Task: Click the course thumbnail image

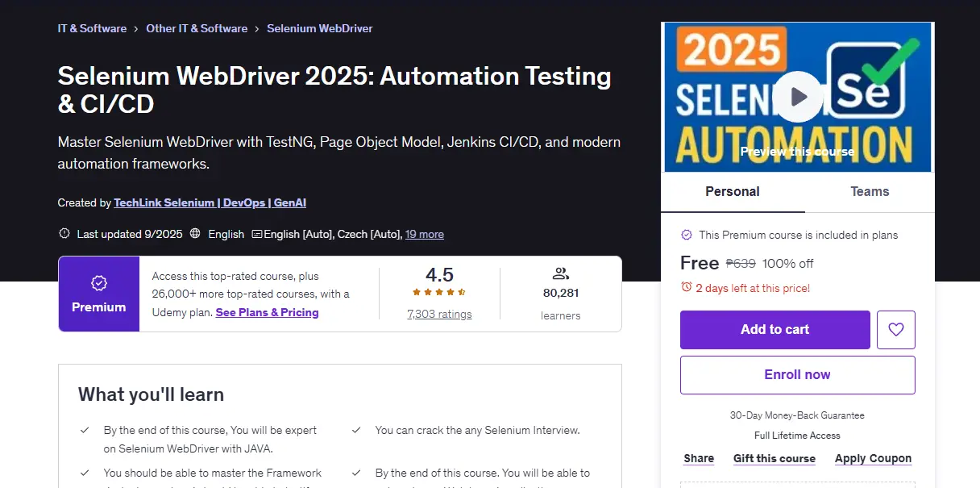Action: point(798,97)
